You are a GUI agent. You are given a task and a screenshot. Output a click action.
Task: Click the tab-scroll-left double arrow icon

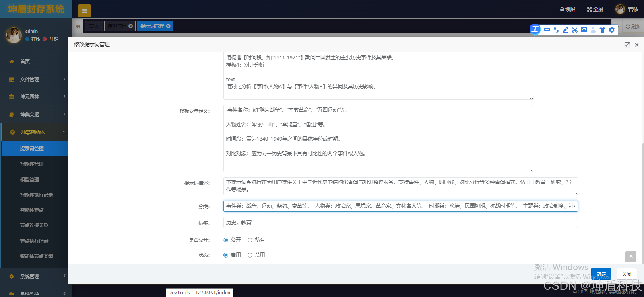[x=78, y=26]
